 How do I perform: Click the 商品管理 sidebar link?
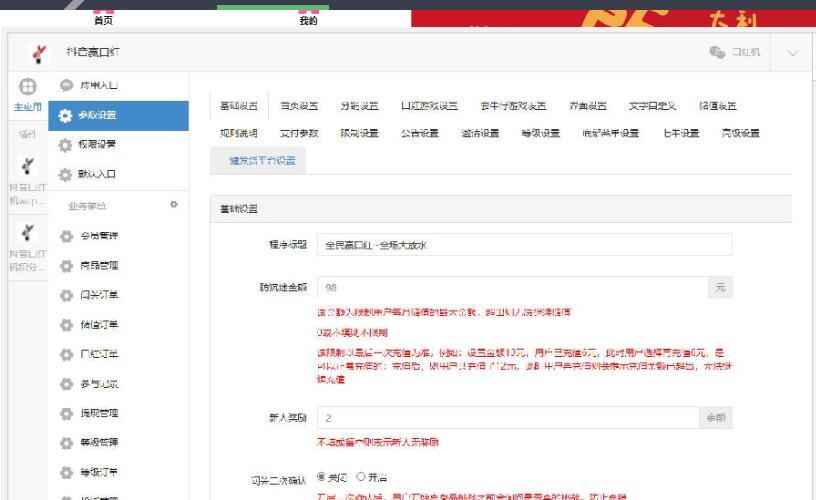click(99, 266)
